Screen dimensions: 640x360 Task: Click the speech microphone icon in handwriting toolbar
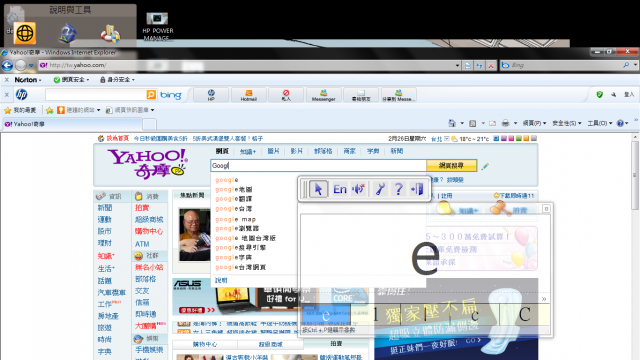359,189
